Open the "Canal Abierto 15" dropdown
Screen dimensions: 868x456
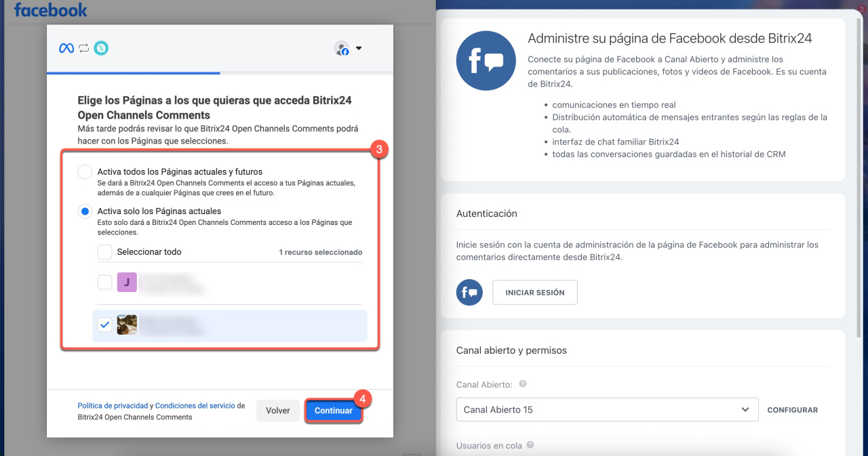coord(608,410)
